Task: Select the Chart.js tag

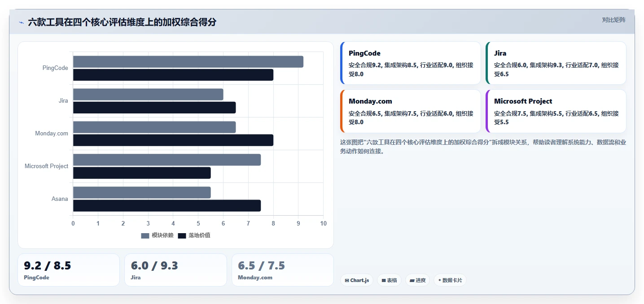Action: click(357, 280)
